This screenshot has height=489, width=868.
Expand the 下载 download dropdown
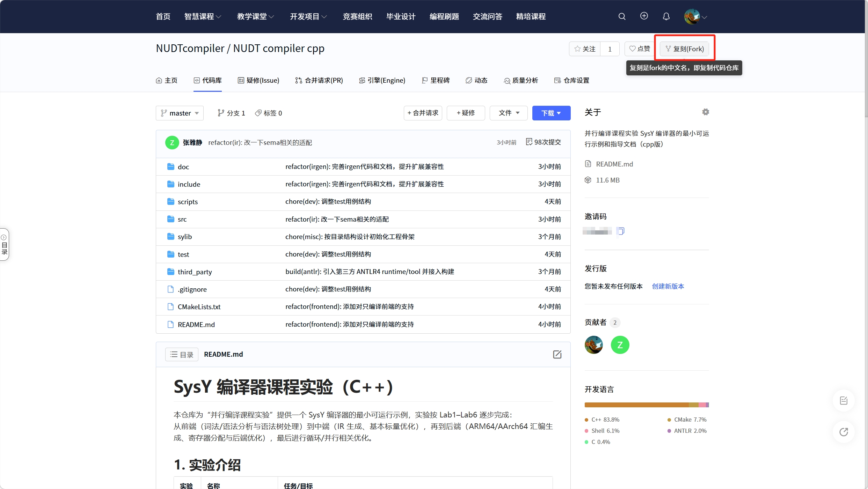tap(551, 113)
